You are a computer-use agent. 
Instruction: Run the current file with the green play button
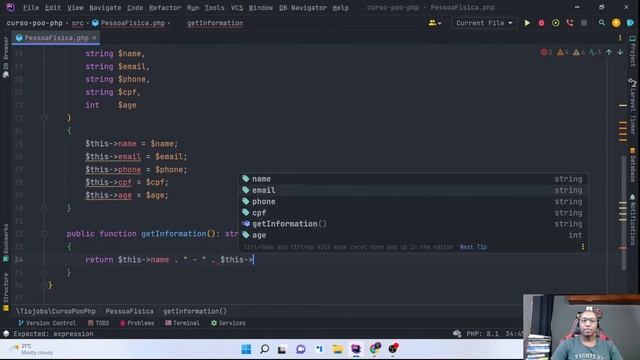tap(527, 23)
